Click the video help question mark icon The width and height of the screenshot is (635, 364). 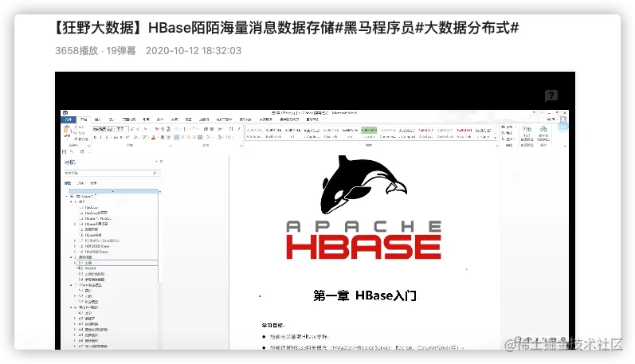click(x=551, y=96)
